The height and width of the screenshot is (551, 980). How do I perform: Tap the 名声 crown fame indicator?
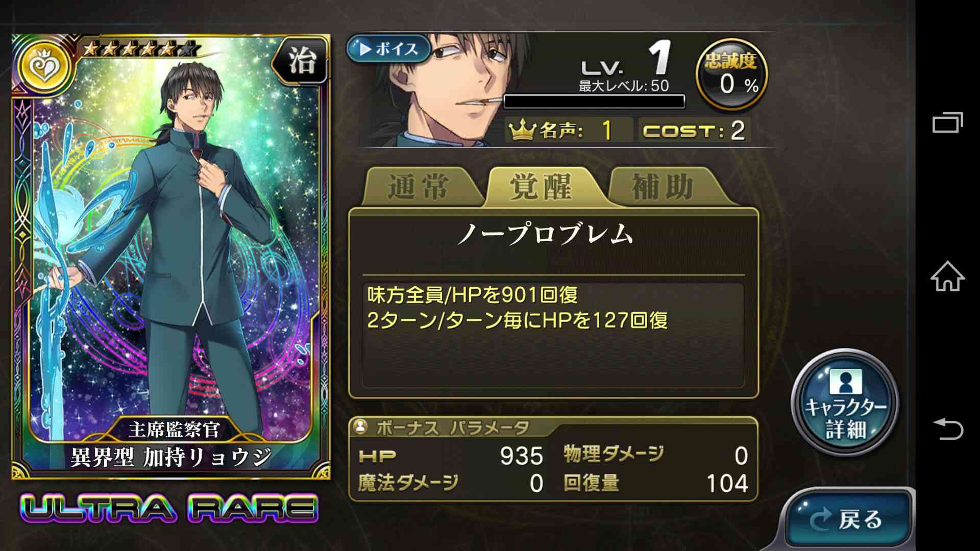tap(569, 130)
